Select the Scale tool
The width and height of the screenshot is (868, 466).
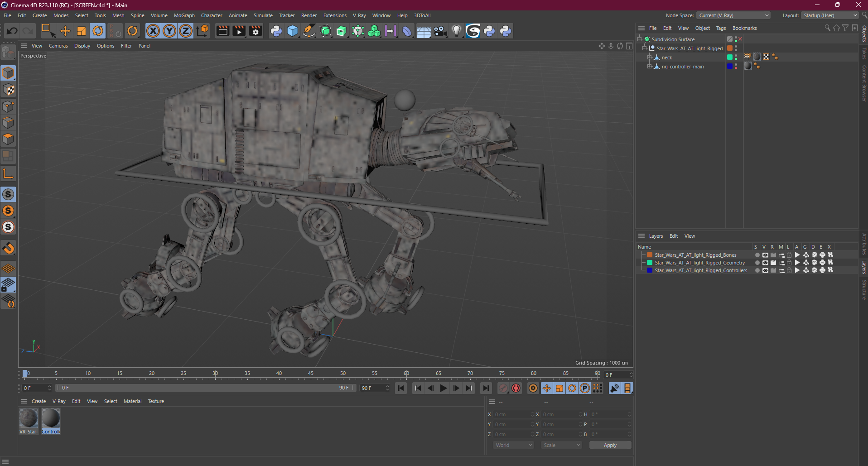[x=82, y=31]
